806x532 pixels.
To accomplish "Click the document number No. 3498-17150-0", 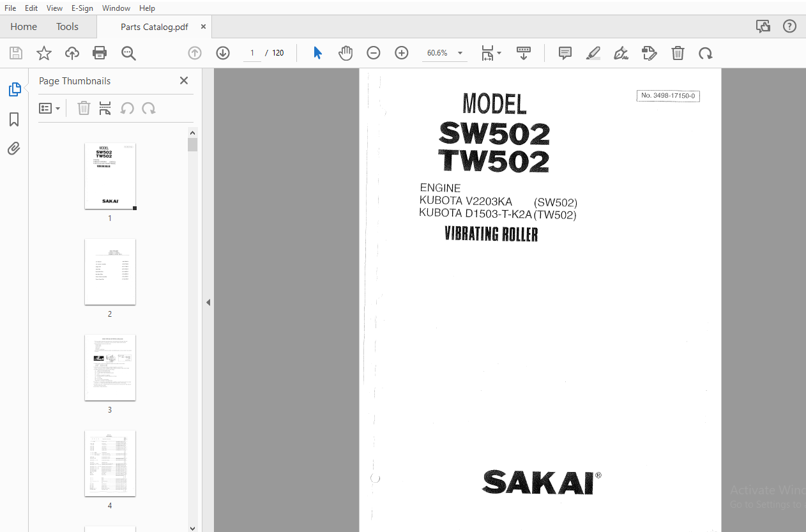I will tap(668, 96).
